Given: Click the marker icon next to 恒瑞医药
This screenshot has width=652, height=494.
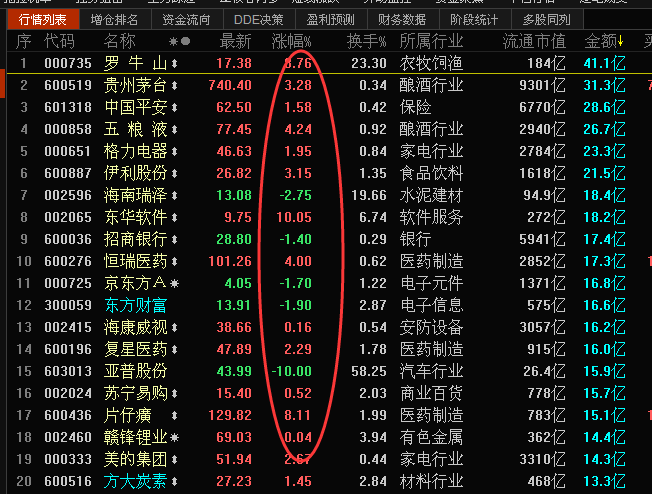Looking at the screenshot, I should click(x=175, y=262).
